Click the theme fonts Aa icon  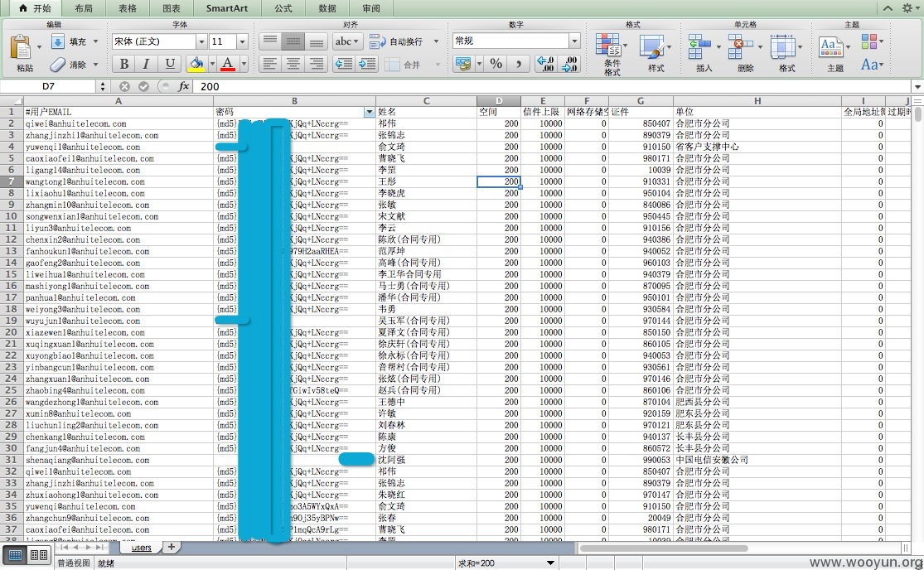868,64
